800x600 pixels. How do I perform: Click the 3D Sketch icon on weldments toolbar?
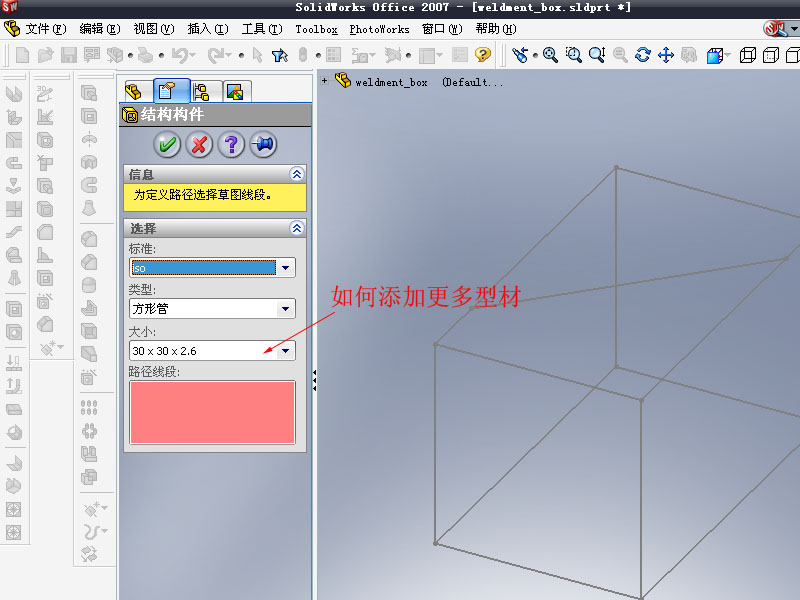(x=45, y=93)
